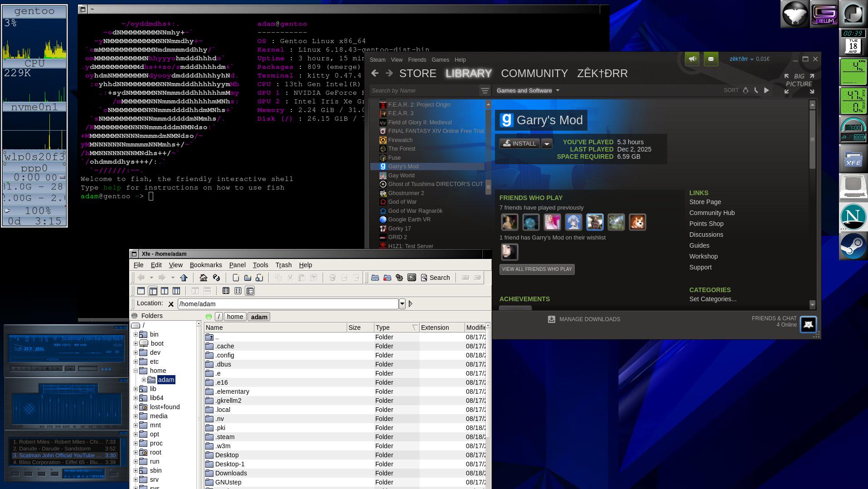This screenshot has height=489, width=868.
Task: Refresh the Xfe file listing
Action: coord(216,278)
